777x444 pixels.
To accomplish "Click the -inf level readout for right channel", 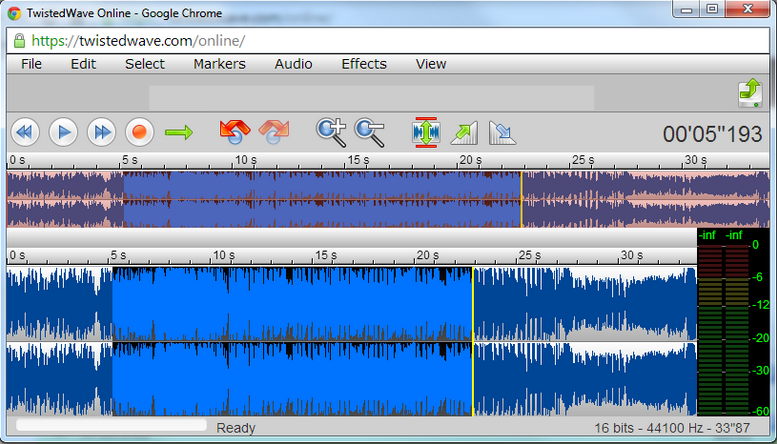I will (734, 235).
